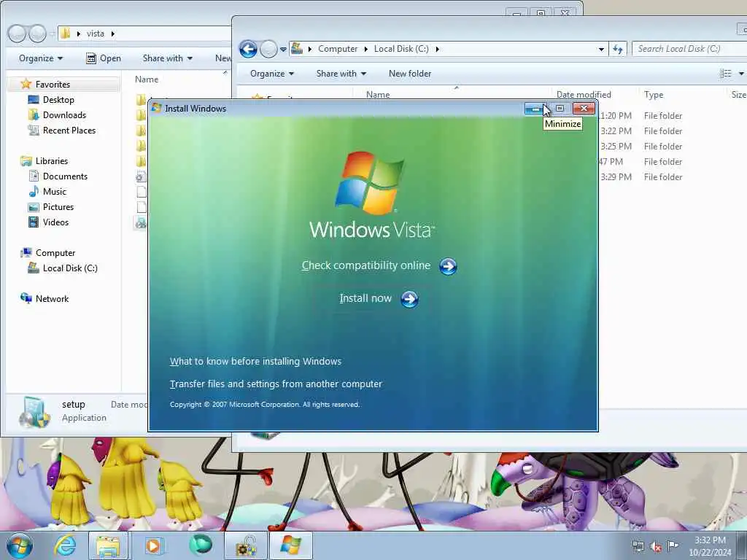Select Local Disk (C:) in navigation pane
This screenshot has width=747, height=560.
coord(70,268)
